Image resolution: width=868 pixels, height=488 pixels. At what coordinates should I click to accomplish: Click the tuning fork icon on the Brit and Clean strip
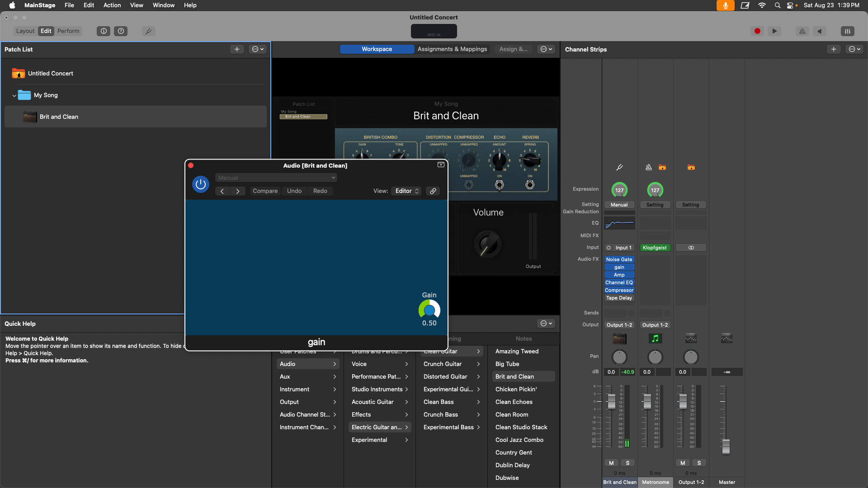[x=619, y=167]
